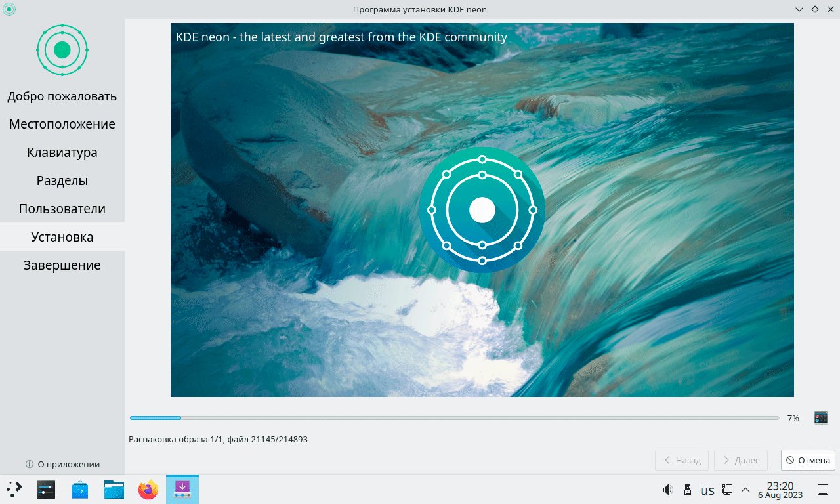Launch Firefox from the taskbar
840x504 pixels.
[148, 490]
